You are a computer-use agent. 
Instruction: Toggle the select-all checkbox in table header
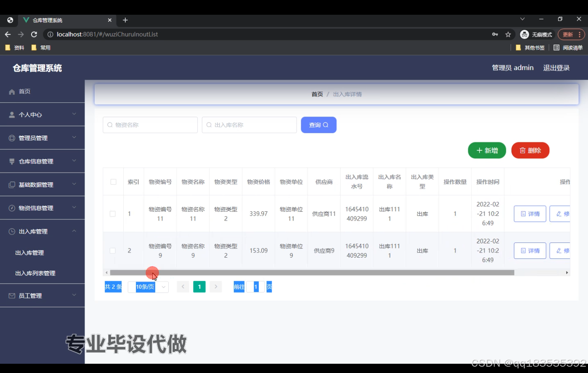pos(113,181)
